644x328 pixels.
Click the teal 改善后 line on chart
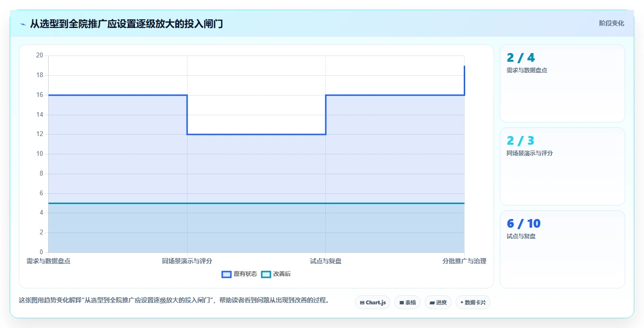coord(256,203)
